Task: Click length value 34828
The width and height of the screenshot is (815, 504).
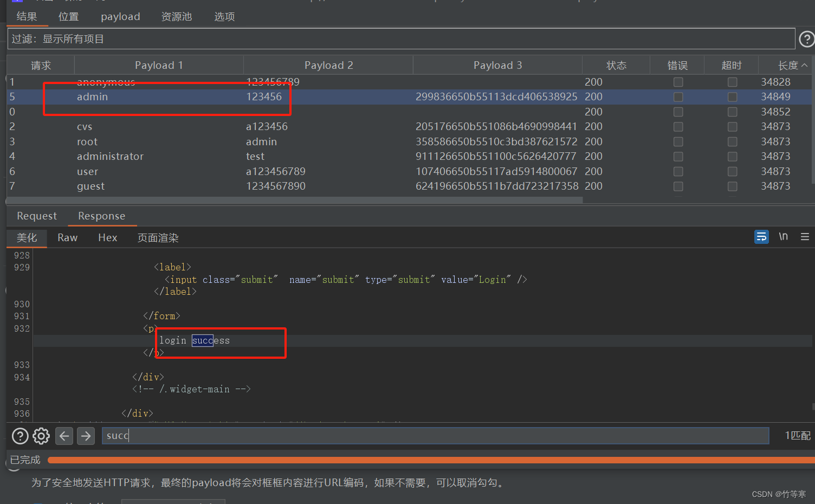Action: [775, 82]
